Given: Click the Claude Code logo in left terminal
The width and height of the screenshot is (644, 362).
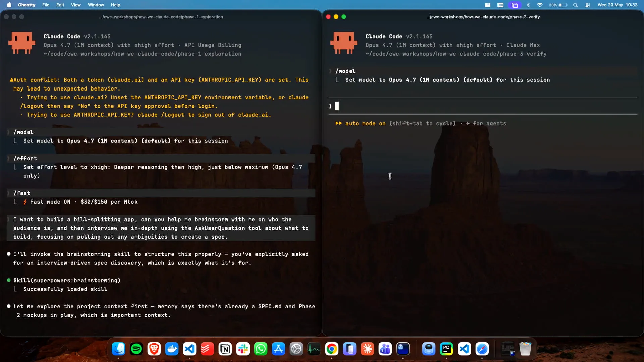Looking at the screenshot, I should coord(22,43).
